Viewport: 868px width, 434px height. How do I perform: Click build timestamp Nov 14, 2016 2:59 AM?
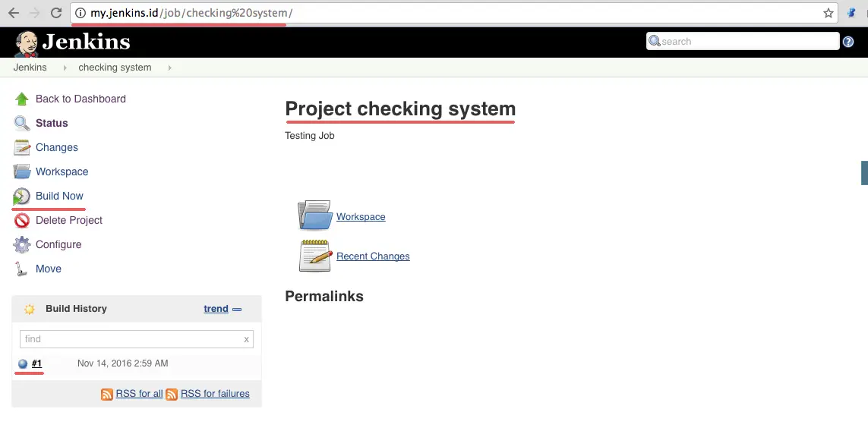coord(123,363)
